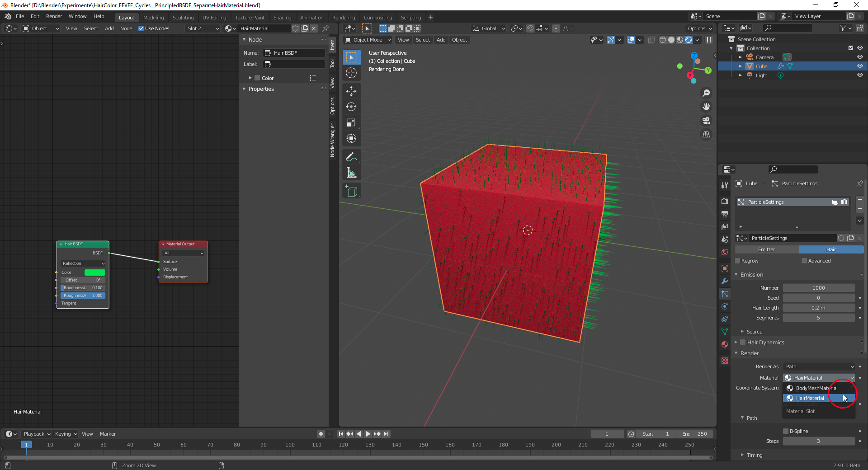Expand the Hair Dynamics panel
This screenshot has width=868, height=470.
736,343
